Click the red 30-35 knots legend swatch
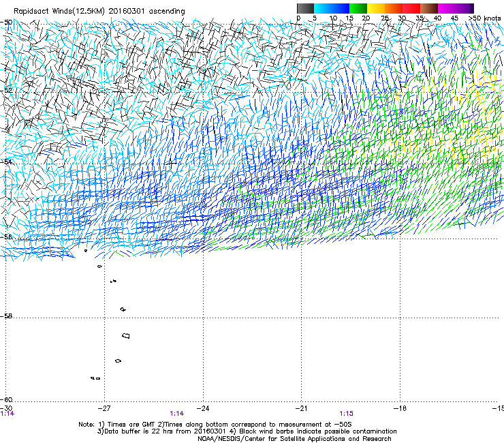This screenshot has width=504, height=443. 411,8
